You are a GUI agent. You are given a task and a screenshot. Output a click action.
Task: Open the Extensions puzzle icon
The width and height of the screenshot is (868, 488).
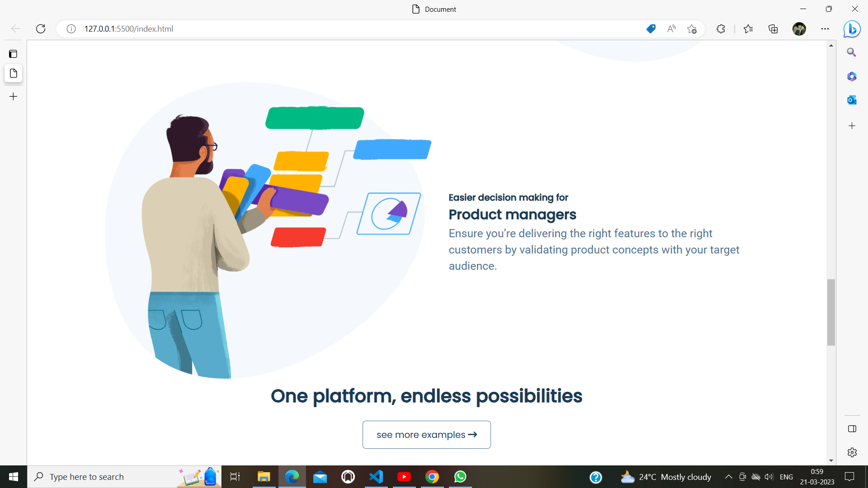click(x=721, y=29)
